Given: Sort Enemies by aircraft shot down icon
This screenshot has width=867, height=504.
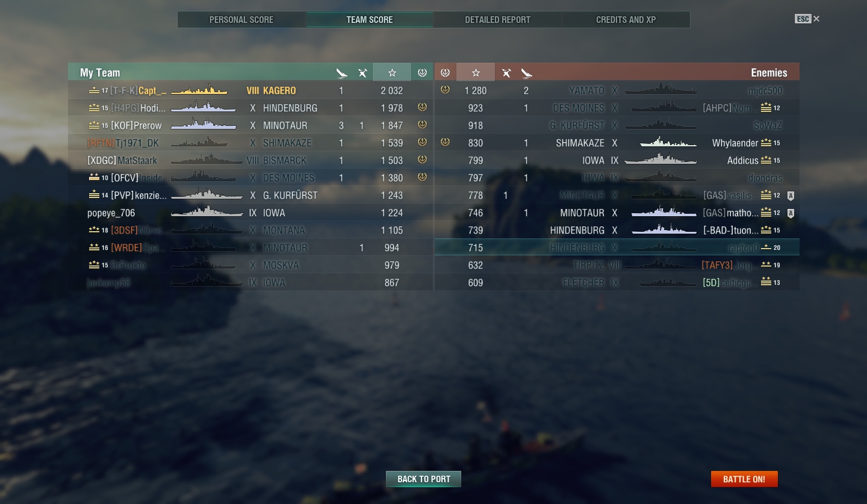Looking at the screenshot, I should pyautogui.click(x=506, y=73).
